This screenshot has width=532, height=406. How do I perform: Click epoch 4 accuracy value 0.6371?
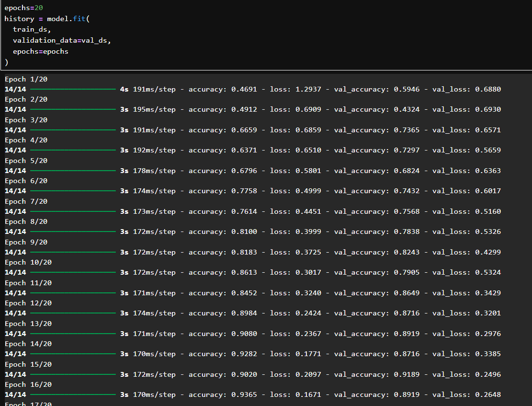point(244,150)
